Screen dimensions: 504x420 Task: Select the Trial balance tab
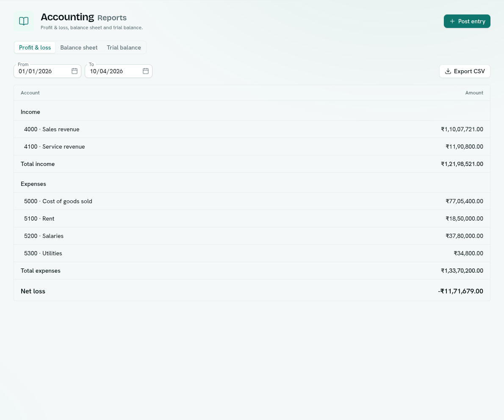coord(124,47)
